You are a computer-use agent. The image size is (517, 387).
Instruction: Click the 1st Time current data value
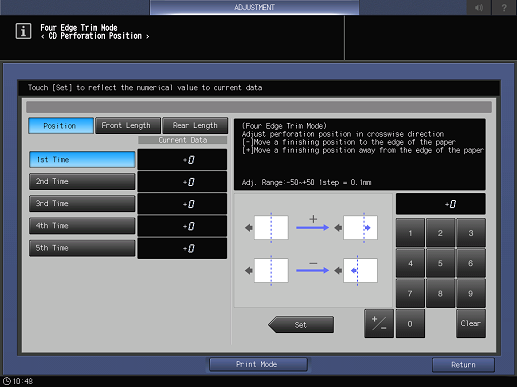tap(182, 160)
